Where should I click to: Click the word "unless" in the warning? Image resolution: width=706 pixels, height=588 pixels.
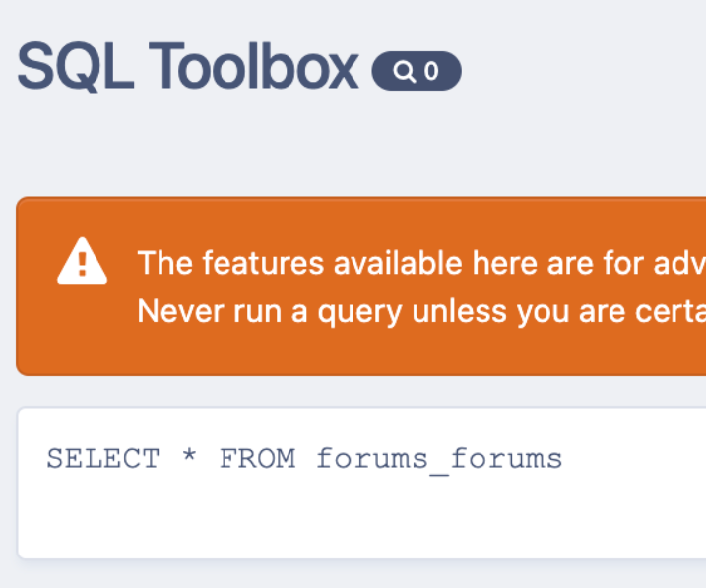point(459,311)
